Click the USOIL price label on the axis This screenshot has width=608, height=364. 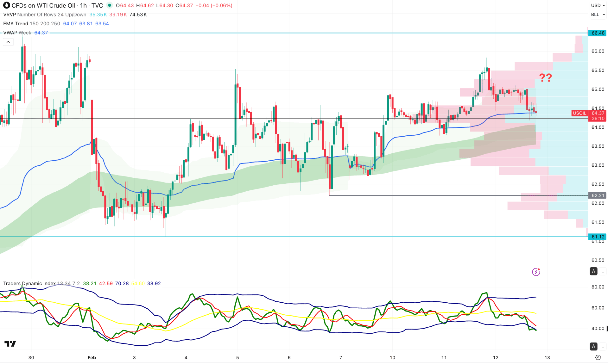tap(579, 113)
